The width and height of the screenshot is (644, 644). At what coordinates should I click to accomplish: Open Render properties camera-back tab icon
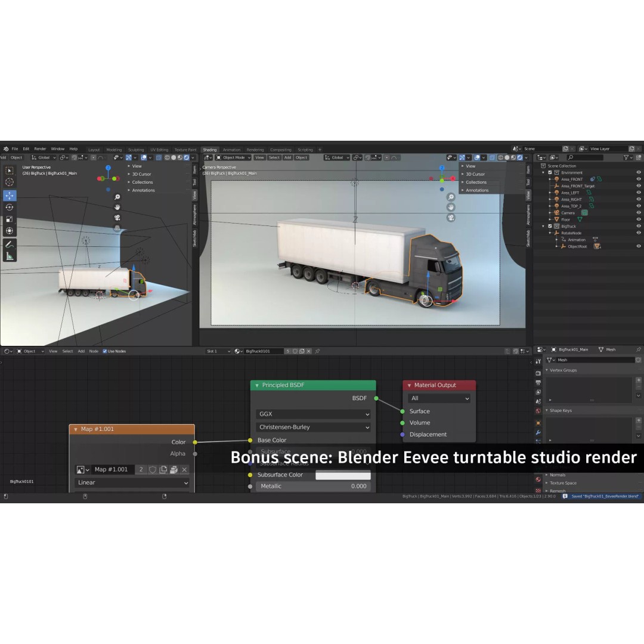point(538,373)
